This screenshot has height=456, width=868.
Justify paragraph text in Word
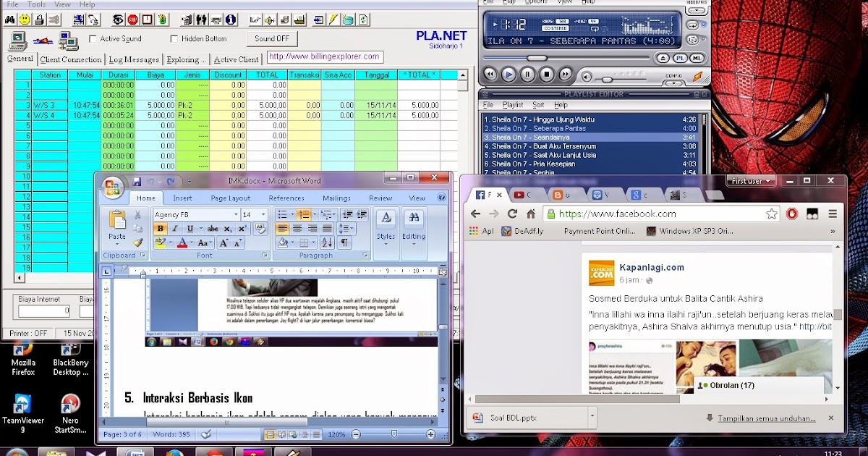(x=327, y=229)
